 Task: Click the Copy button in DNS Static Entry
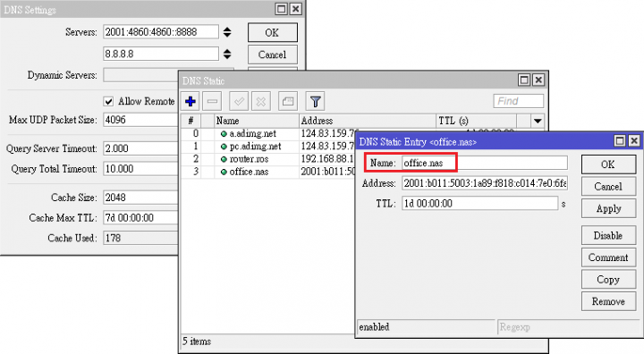[608, 280]
